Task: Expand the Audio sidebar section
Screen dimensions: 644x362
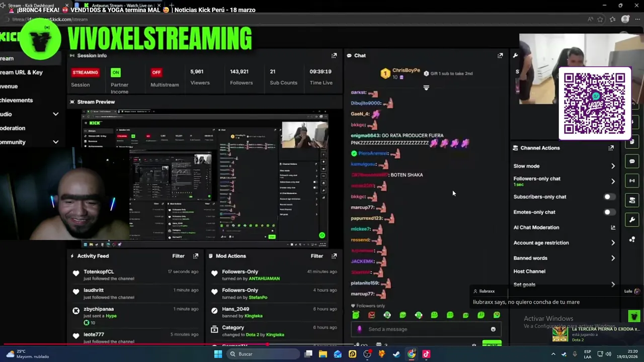Action: click(56, 114)
